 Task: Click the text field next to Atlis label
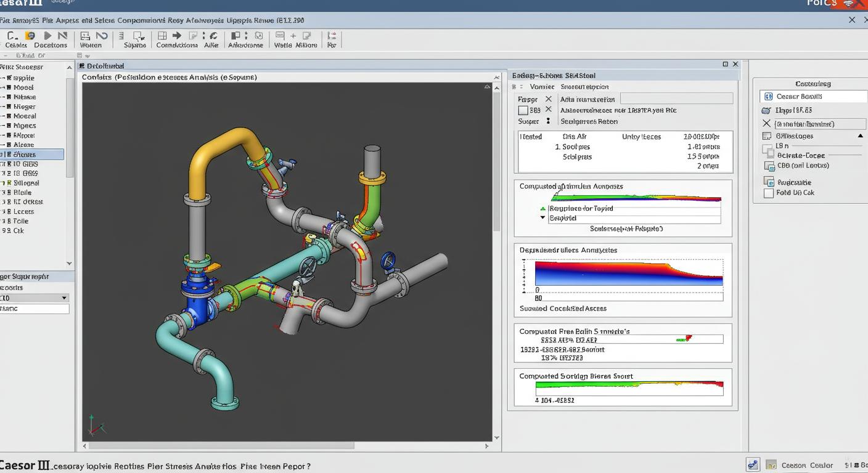coord(676,99)
